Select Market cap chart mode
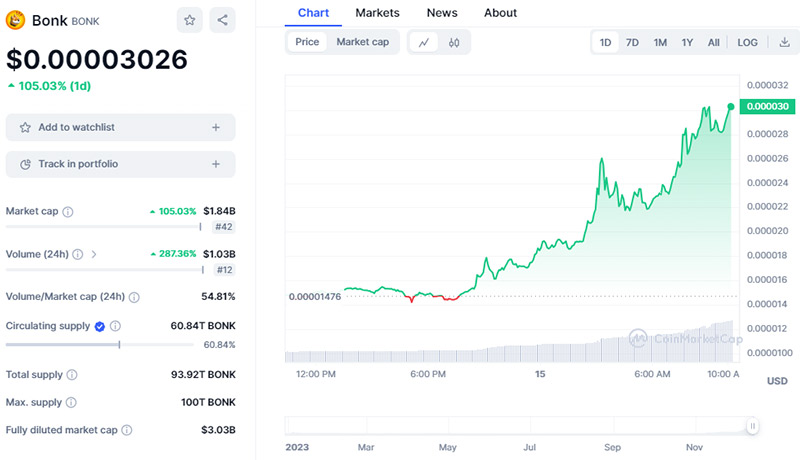The height and width of the screenshot is (460, 800). point(363,42)
